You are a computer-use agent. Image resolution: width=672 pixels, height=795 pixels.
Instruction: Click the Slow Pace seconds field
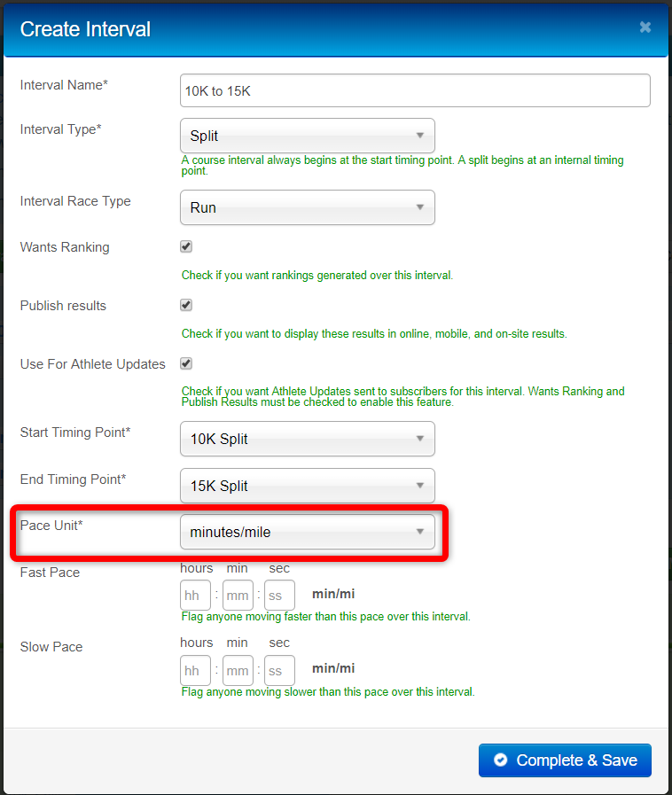tap(279, 670)
